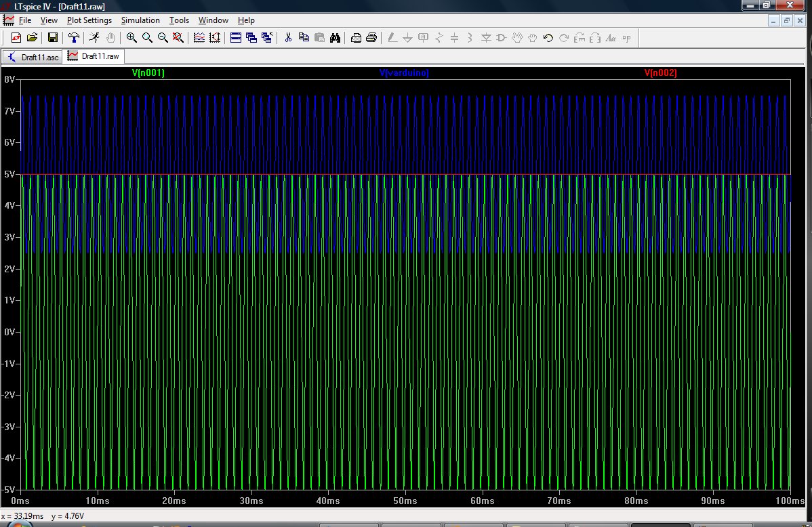The height and width of the screenshot is (527, 812).
Task: Select the Zoom In magnifier with plus
Action: (x=131, y=38)
